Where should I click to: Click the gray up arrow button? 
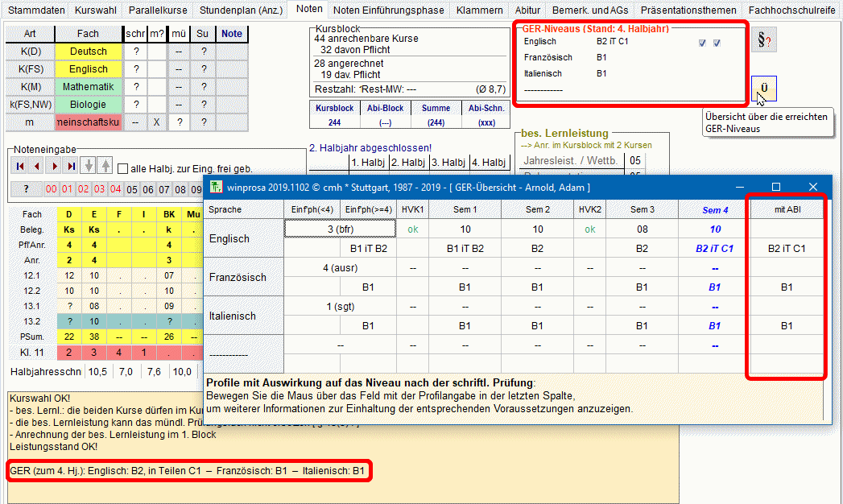[105, 167]
